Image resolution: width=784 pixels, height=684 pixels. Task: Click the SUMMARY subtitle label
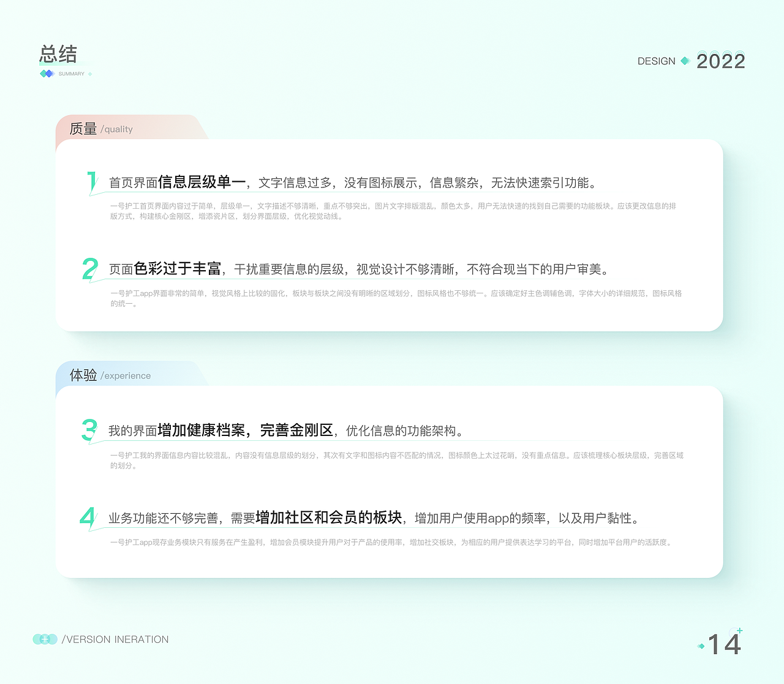[x=71, y=73]
